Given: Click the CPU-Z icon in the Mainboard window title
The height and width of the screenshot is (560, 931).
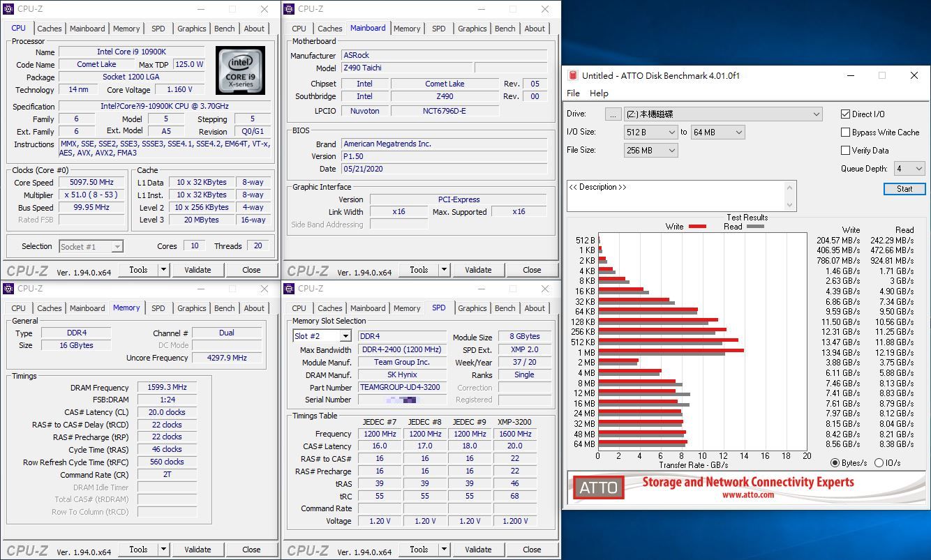Looking at the screenshot, I should (290, 9).
